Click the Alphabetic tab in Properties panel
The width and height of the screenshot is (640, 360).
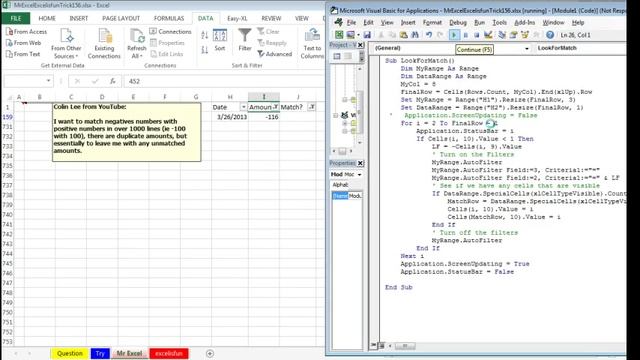point(340,185)
